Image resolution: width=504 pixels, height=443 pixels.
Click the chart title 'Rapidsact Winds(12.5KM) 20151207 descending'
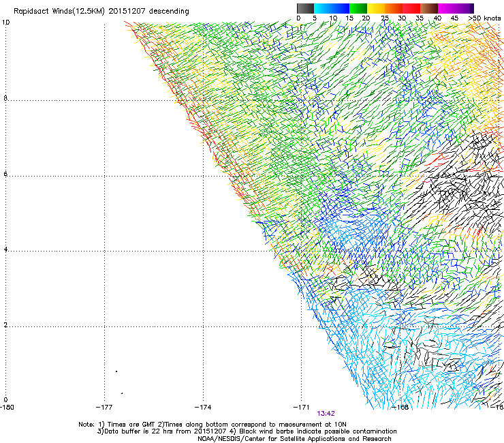click(x=101, y=11)
